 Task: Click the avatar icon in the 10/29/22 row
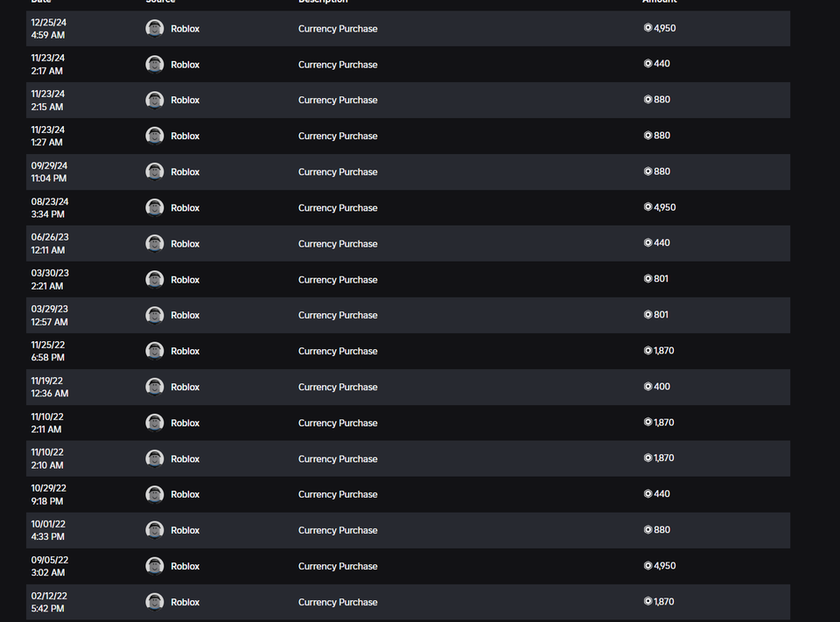click(x=155, y=494)
